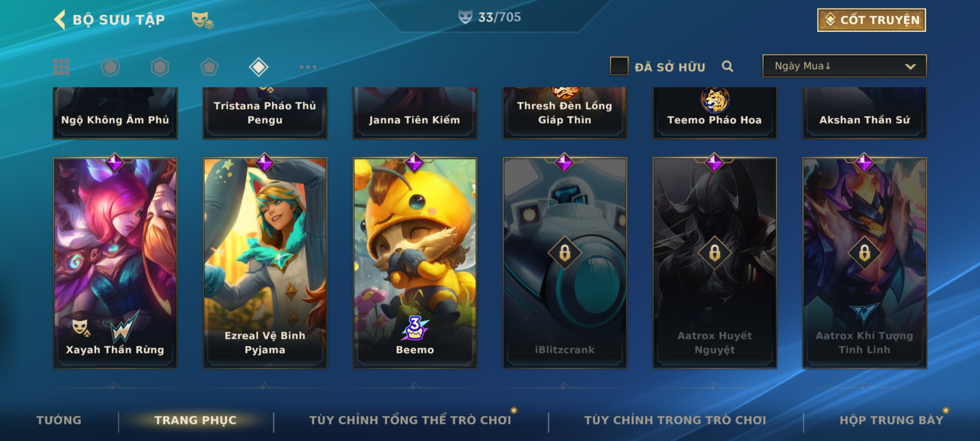Expand the Ngày Mua sort dropdown
980x441 pixels.
click(844, 66)
